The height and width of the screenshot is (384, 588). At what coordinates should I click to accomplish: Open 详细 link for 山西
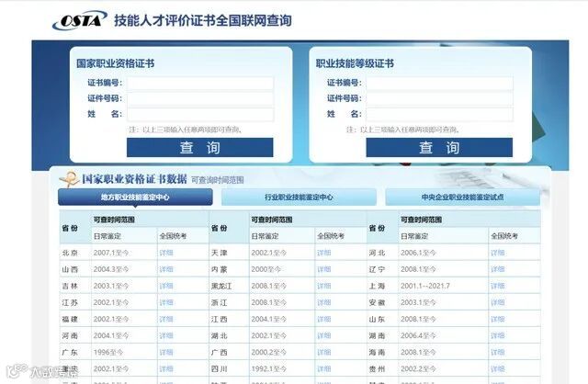[x=166, y=269]
